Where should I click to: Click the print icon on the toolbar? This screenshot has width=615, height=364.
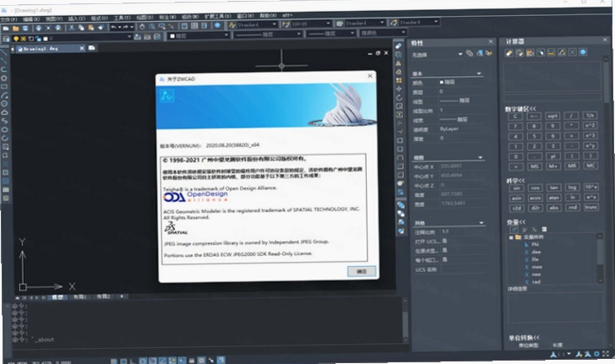tap(39, 28)
